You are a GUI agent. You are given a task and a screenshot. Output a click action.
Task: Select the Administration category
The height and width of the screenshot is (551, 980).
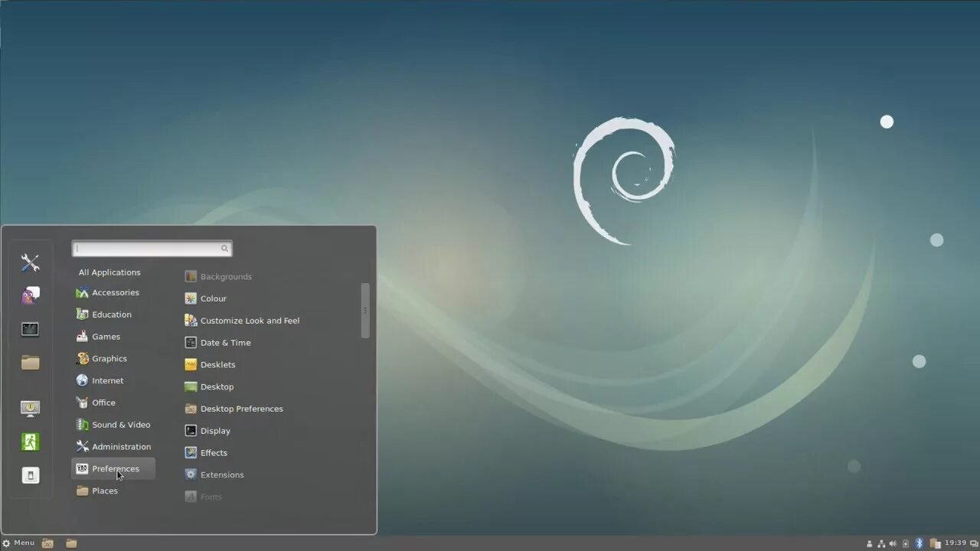[x=113, y=447]
